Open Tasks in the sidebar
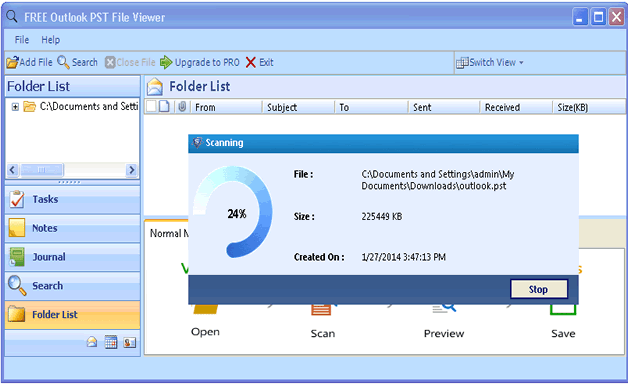This screenshot has width=628, height=384. 72,199
